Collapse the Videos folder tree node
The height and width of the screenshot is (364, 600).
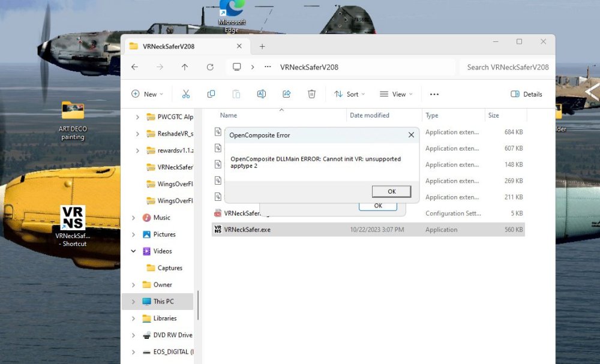(133, 251)
